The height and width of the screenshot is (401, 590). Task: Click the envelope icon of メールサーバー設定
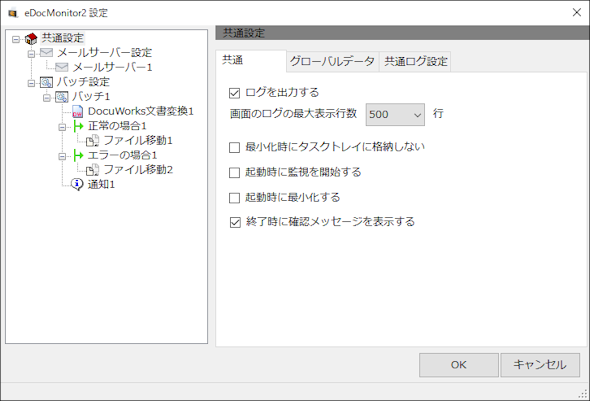(47, 53)
